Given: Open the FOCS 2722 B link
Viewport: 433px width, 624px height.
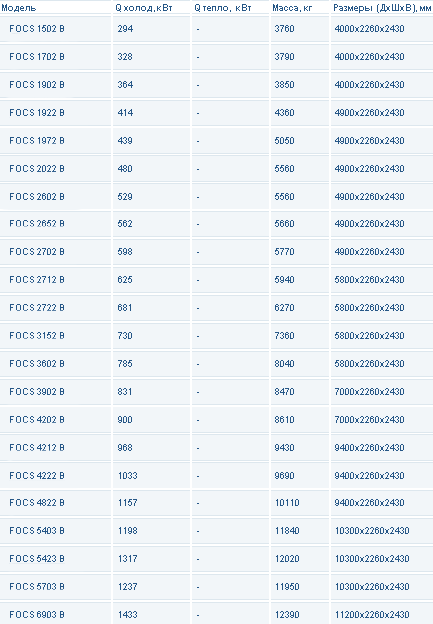Looking at the screenshot, I should click(37, 308).
